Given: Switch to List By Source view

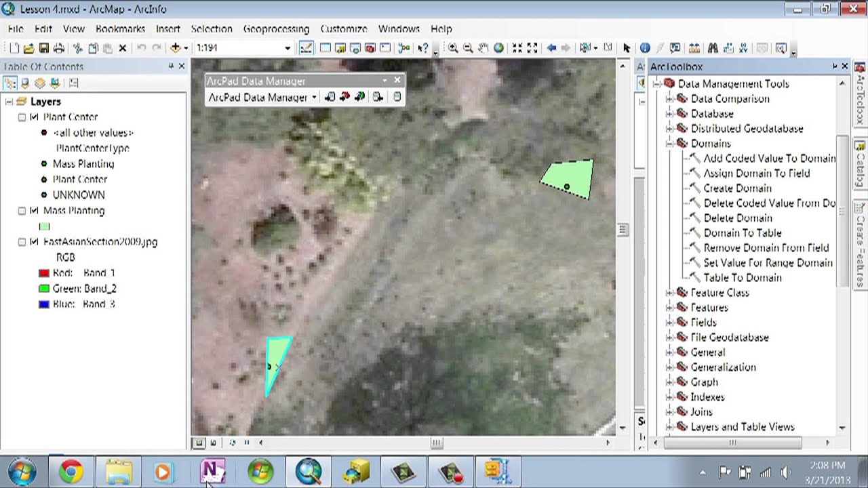Looking at the screenshot, I should pos(25,83).
